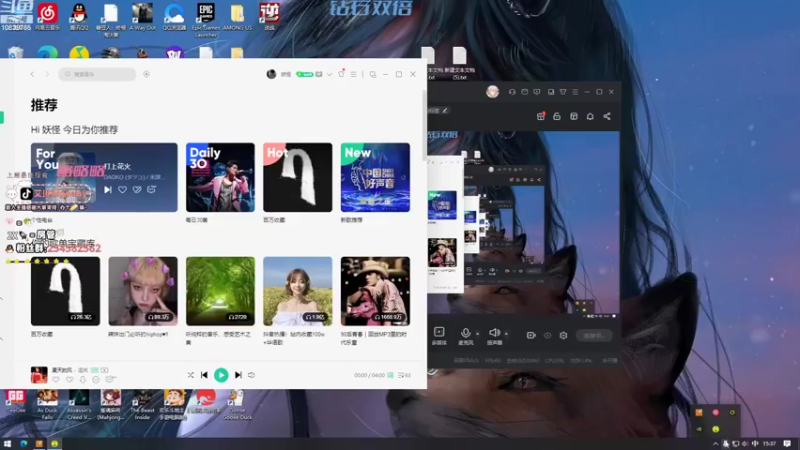Image resolution: width=800 pixels, height=450 pixels.
Task: Click the QQ Music vertical scrollbar
Action: click(x=424, y=126)
